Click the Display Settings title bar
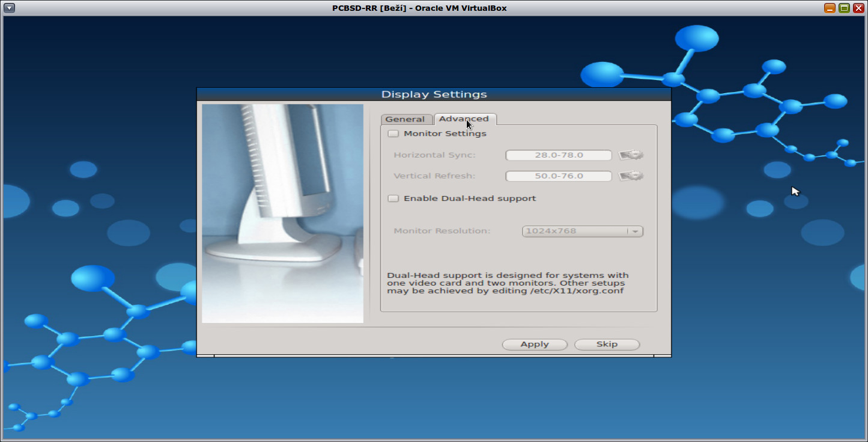Viewport: 868px width, 442px height. coord(434,94)
